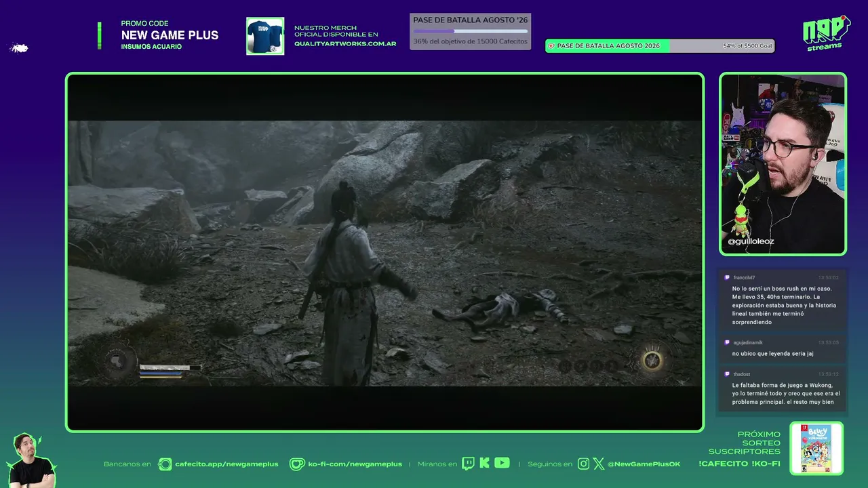Open the ko-fi.com/newgameplus link

tap(355, 464)
